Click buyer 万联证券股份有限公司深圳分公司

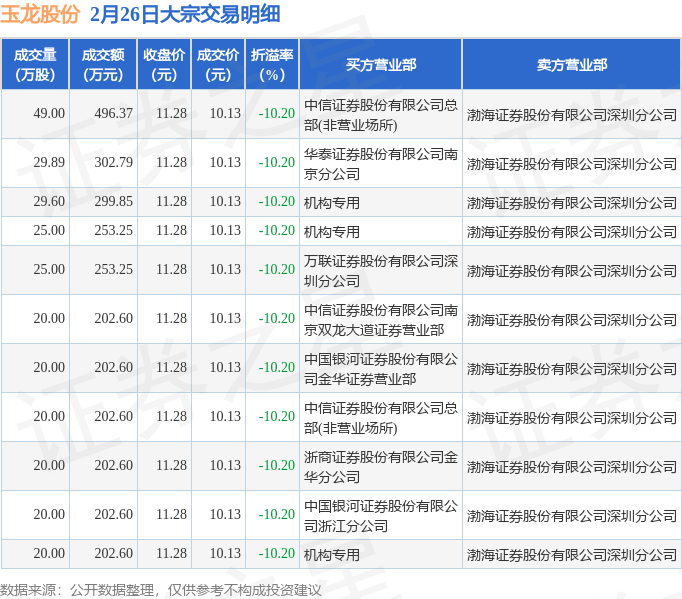[381, 271]
